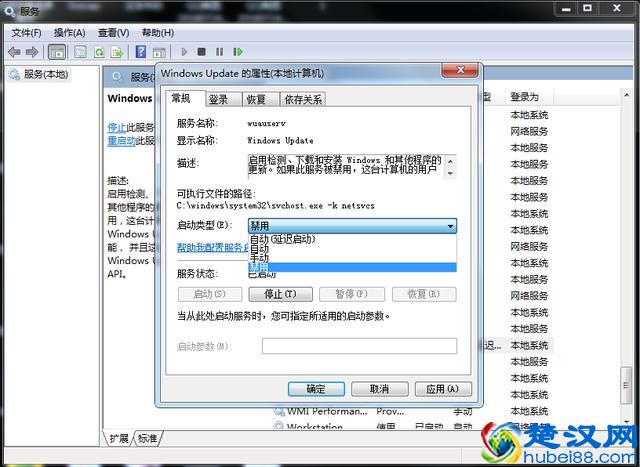Click the 重启动 this service link

(121, 141)
